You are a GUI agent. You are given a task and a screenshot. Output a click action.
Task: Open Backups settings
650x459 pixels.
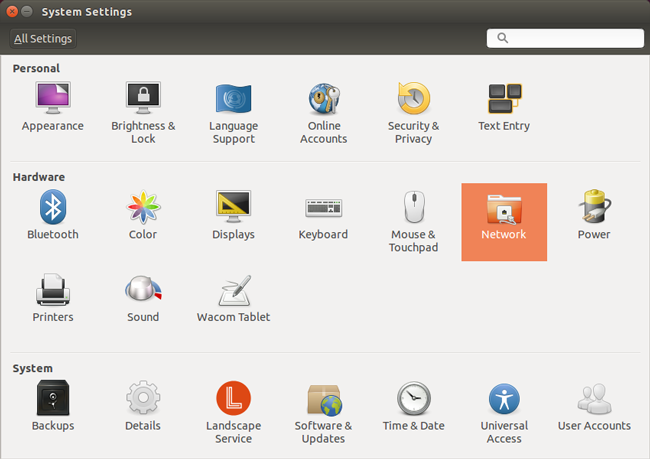(x=53, y=406)
